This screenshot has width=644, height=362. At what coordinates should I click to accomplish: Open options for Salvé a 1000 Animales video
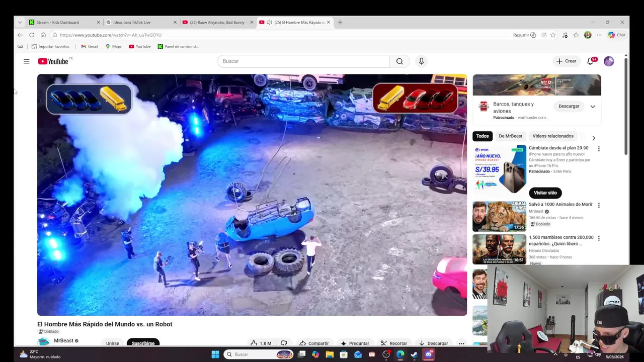pyautogui.click(x=599, y=205)
